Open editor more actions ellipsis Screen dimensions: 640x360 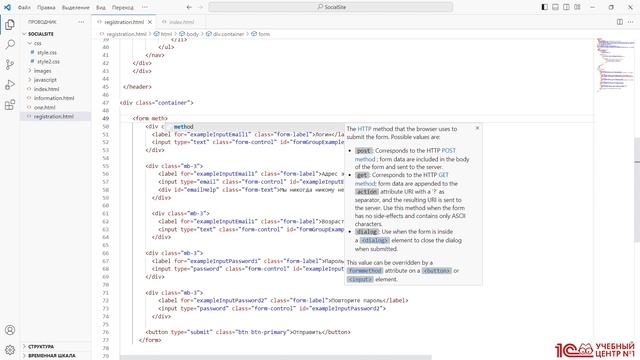click(x=631, y=22)
